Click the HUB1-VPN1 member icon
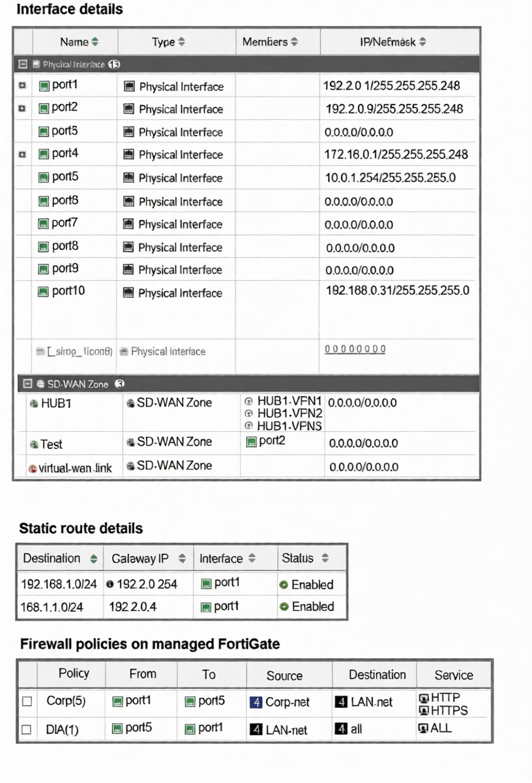 pos(248,401)
